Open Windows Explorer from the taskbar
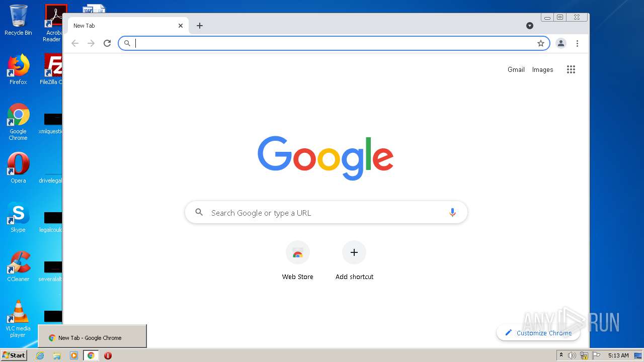This screenshot has height=362, width=644. [57, 355]
